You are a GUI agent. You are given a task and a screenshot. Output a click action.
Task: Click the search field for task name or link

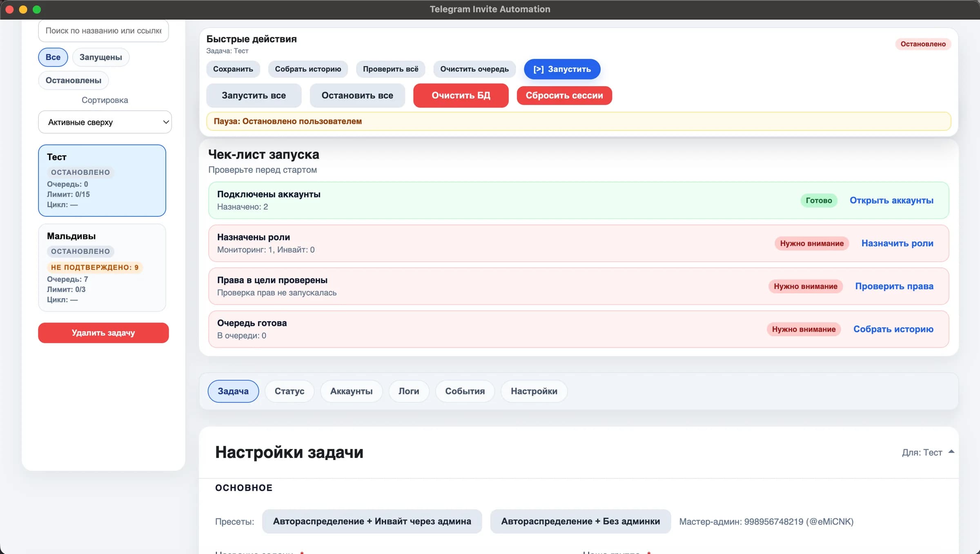click(103, 31)
